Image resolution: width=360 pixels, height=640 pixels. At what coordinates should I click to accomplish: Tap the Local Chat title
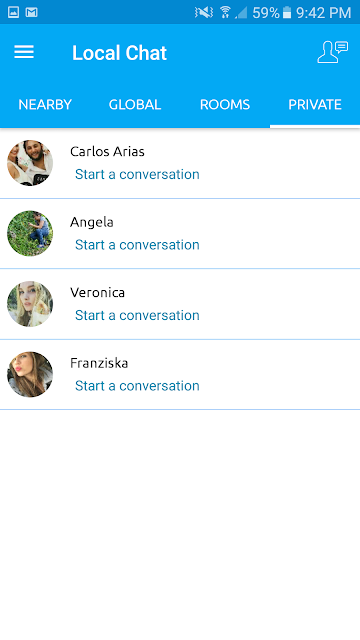click(x=120, y=53)
